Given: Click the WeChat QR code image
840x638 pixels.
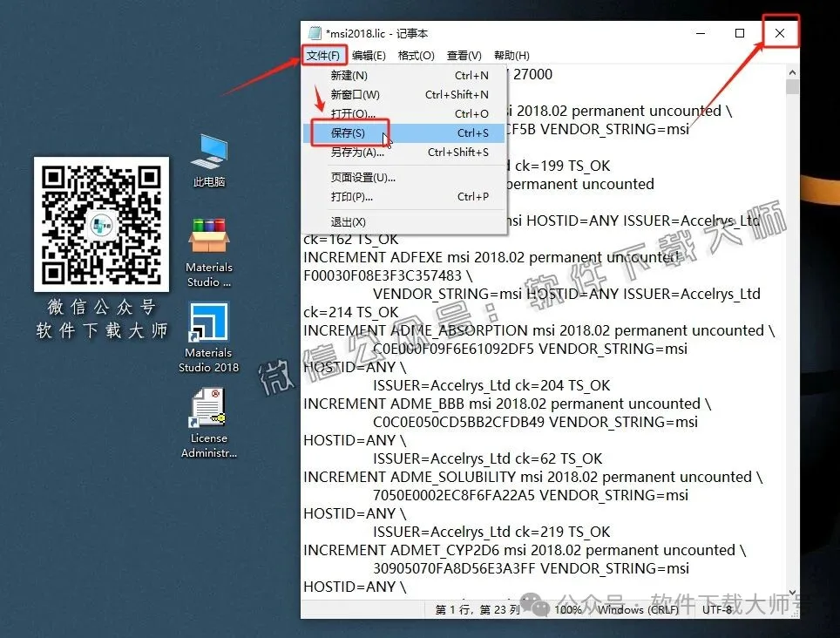Looking at the screenshot, I should click(x=102, y=224).
